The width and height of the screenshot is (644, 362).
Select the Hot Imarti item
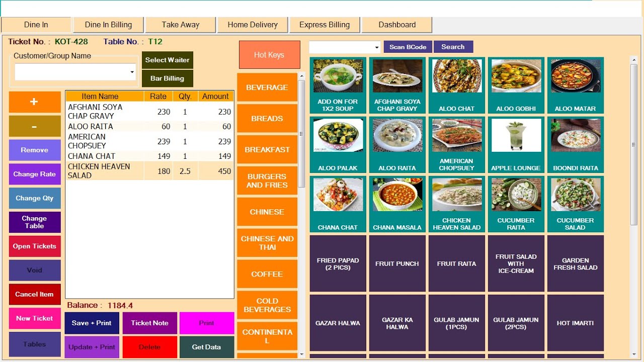575,323
